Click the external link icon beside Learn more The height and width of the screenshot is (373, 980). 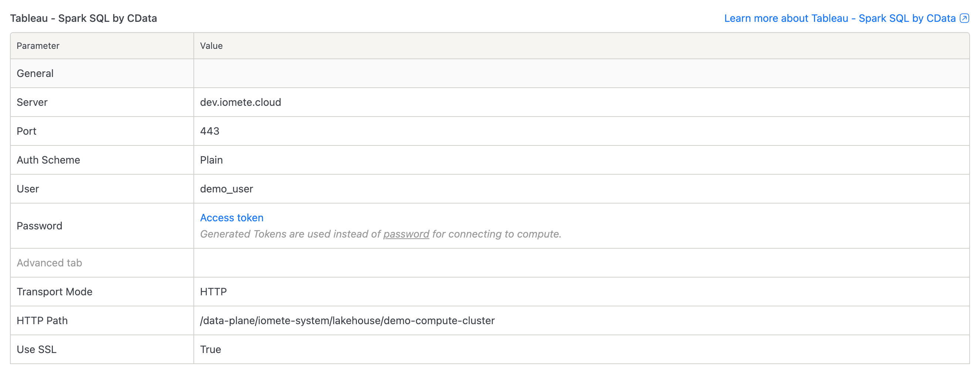(x=964, y=18)
